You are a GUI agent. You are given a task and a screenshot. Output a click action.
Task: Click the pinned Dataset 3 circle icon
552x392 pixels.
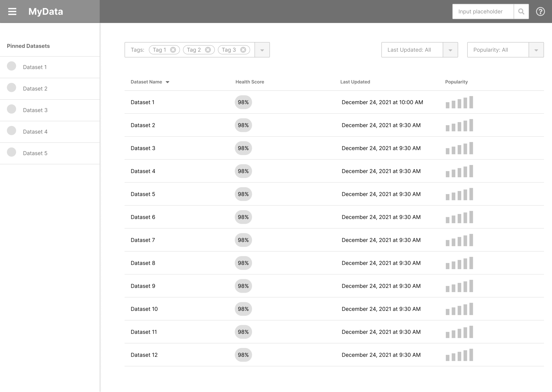point(11,109)
